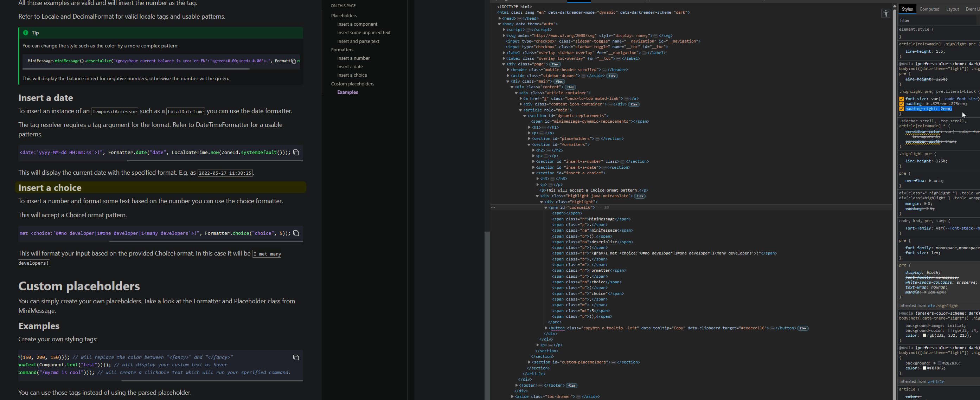The image size is (980, 400).
Task: Copy the choice formatter code block
Action: click(296, 233)
